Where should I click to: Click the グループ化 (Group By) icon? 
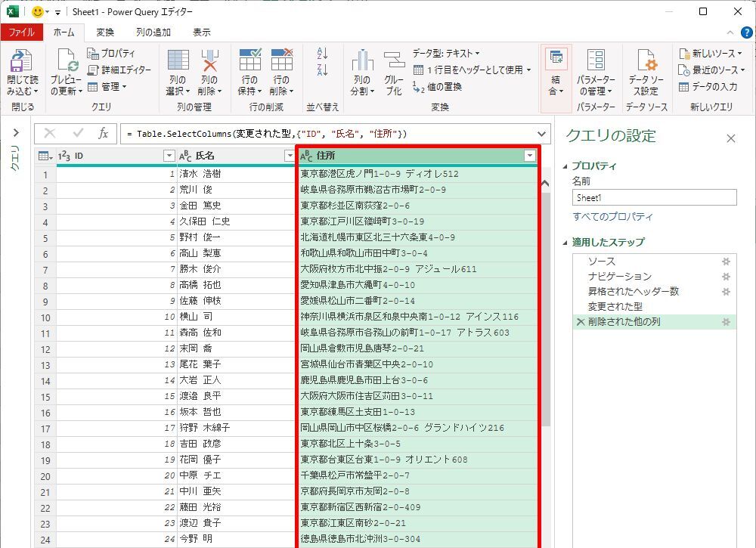[394, 62]
